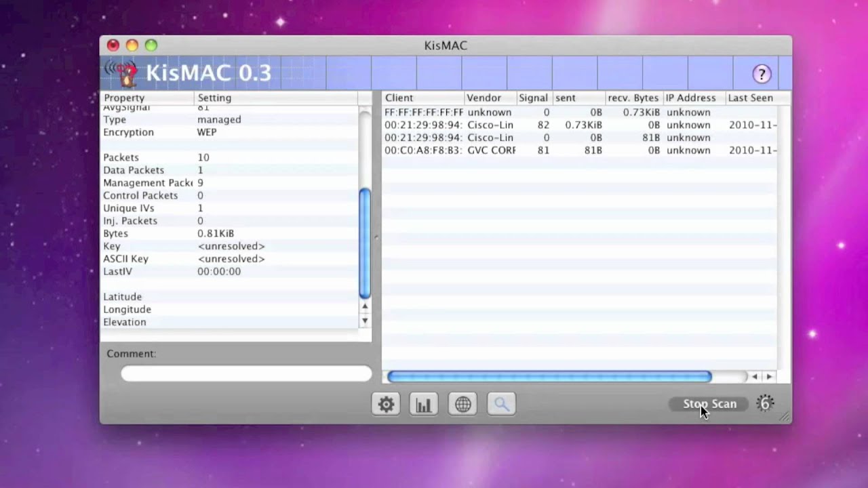The width and height of the screenshot is (868, 488).
Task: Select the Control Packets property row
Action: [229, 195]
